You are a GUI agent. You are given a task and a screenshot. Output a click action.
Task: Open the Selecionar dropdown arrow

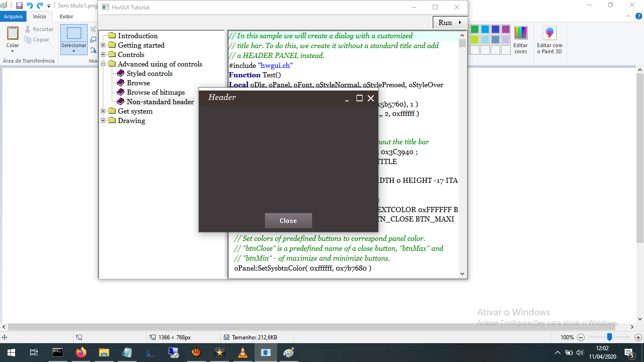(74, 51)
